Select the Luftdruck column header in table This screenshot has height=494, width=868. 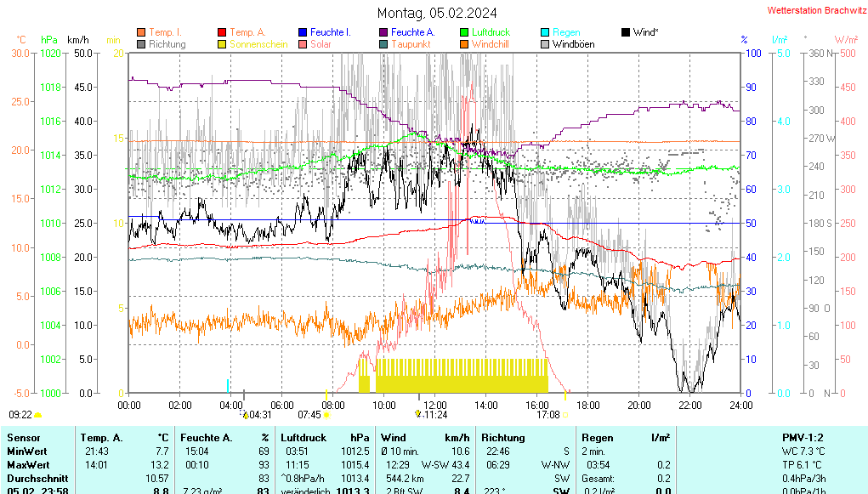tap(304, 438)
